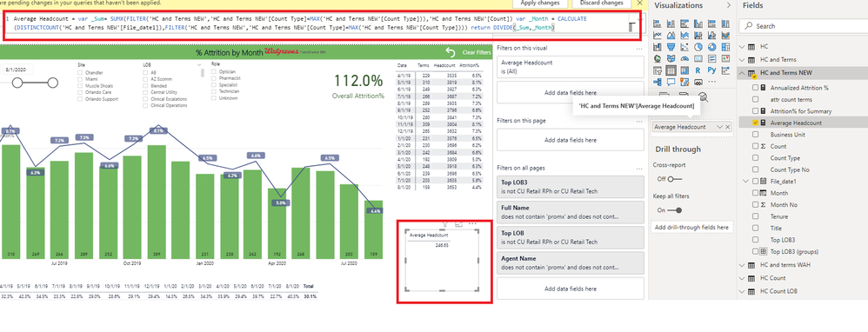Click Add drill-through fields here
This screenshot has width=868, height=332.
click(692, 228)
